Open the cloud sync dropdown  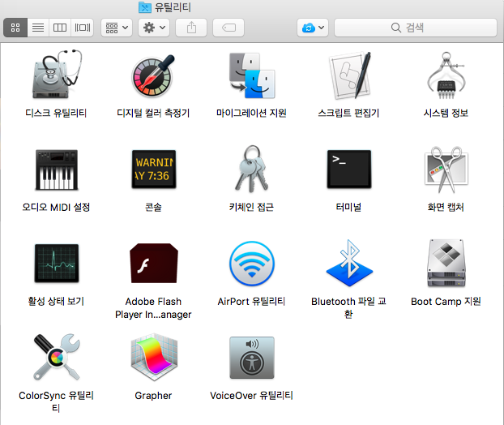313,28
